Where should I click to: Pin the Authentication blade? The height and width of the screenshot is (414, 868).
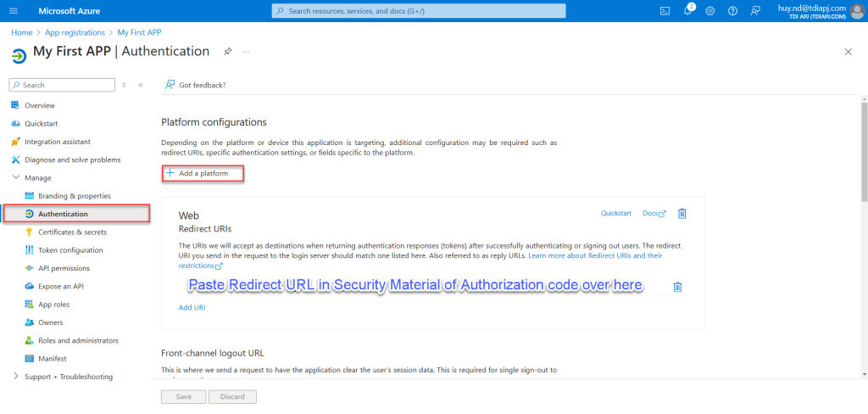(x=227, y=52)
